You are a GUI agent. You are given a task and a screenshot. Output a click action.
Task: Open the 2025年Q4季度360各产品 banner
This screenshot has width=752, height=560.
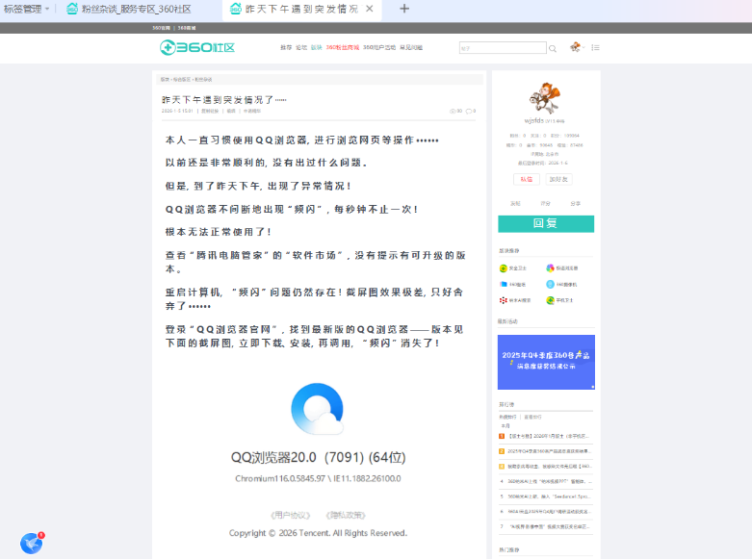tap(546, 362)
